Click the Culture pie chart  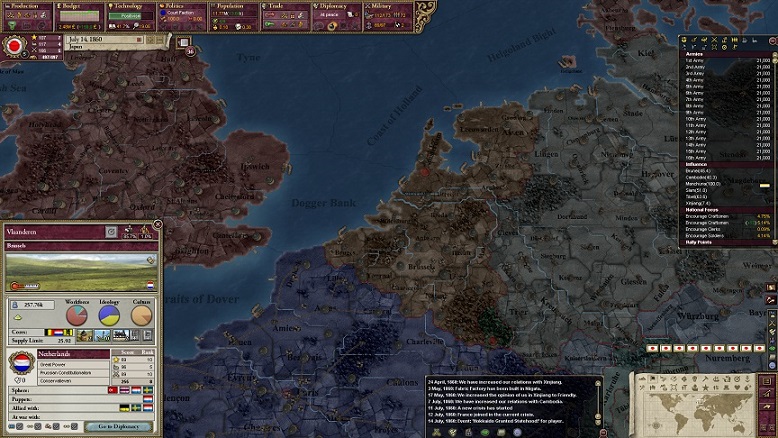tap(142, 314)
